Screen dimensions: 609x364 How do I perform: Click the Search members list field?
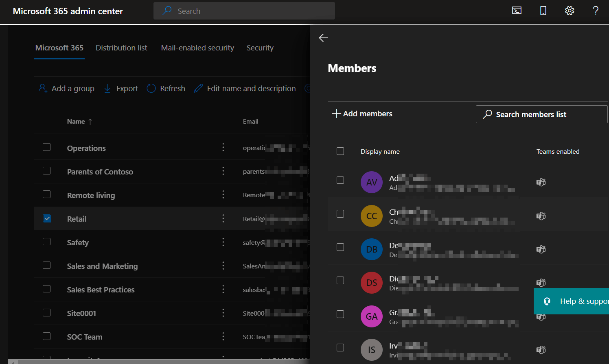(541, 114)
